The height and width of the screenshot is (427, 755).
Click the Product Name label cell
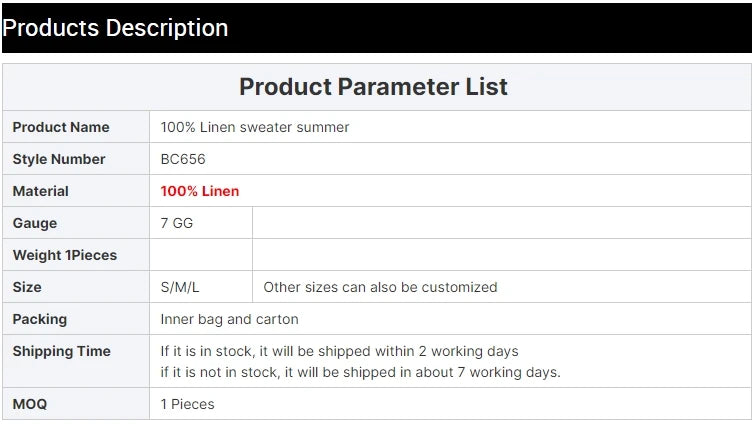pyautogui.click(x=76, y=127)
